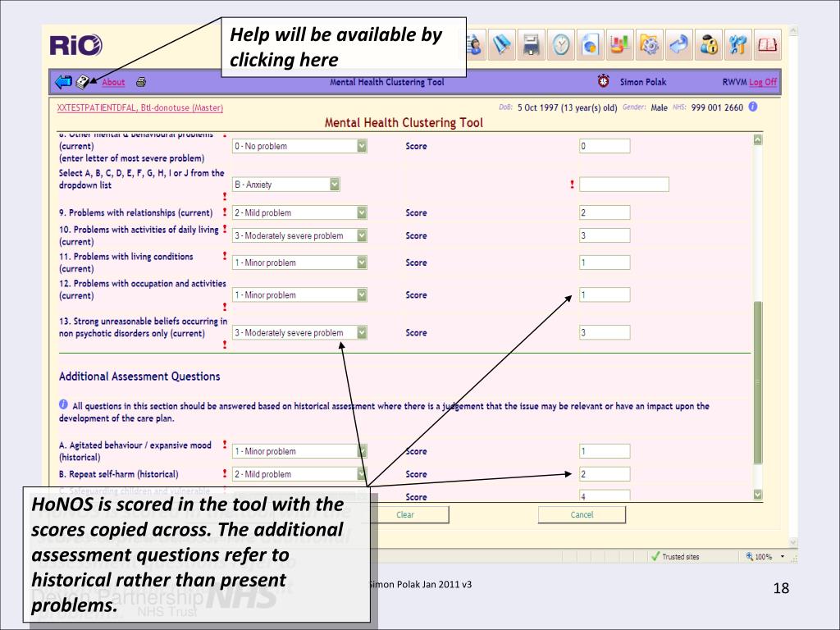
Task: Click the score field for strong unreasonable beliefs
Action: click(605, 333)
